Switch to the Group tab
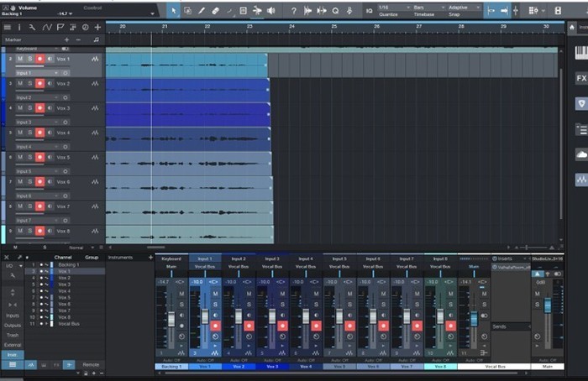 click(x=92, y=258)
